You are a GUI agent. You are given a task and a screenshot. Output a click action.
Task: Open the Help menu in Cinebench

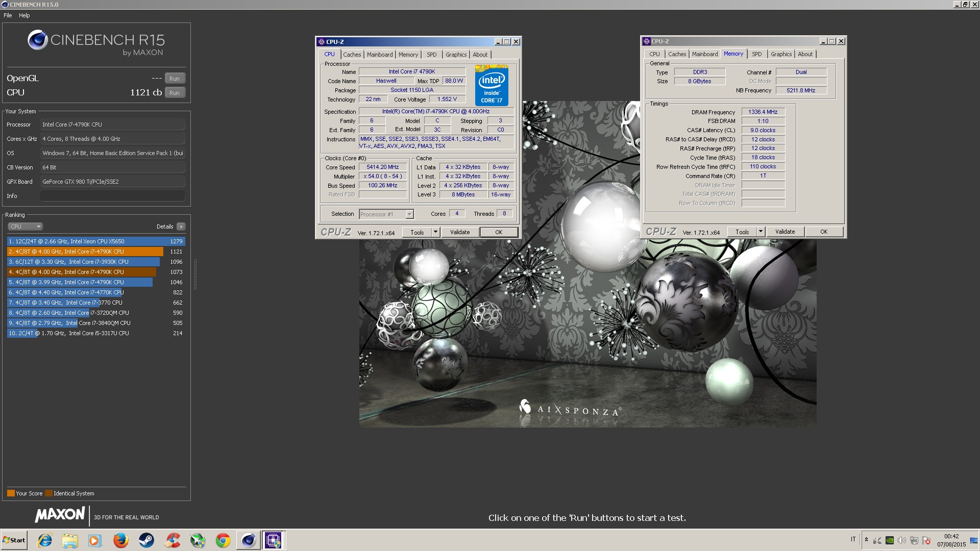(x=24, y=15)
